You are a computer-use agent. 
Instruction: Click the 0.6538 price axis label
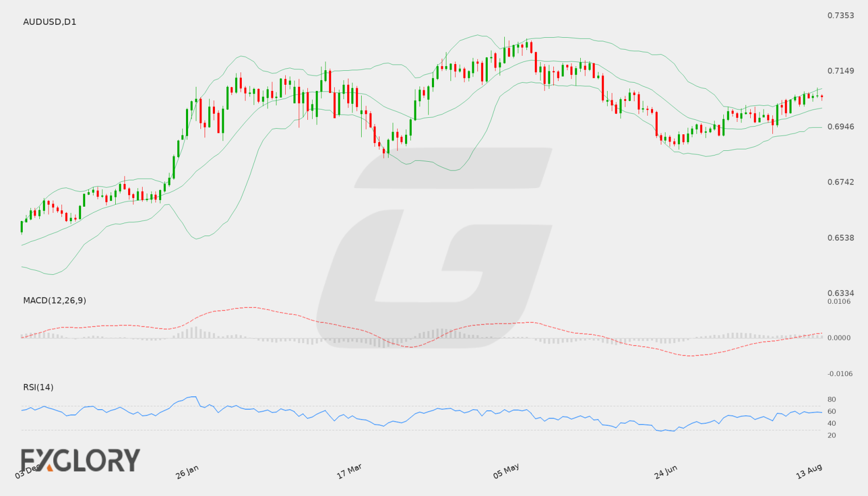[x=841, y=238]
